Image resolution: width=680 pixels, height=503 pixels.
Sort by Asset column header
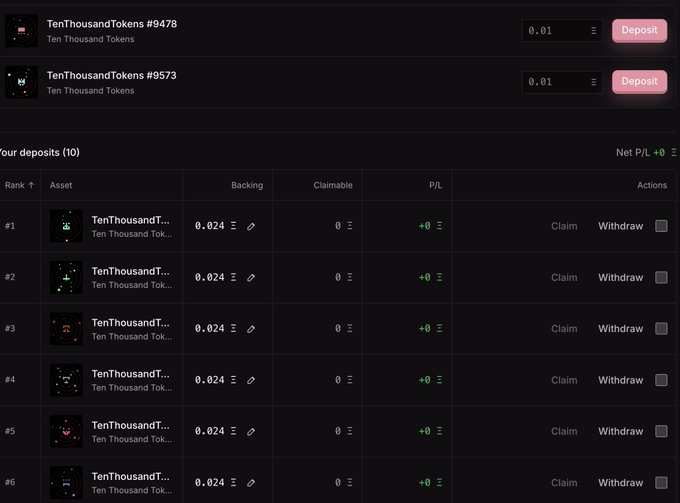click(x=61, y=185)
